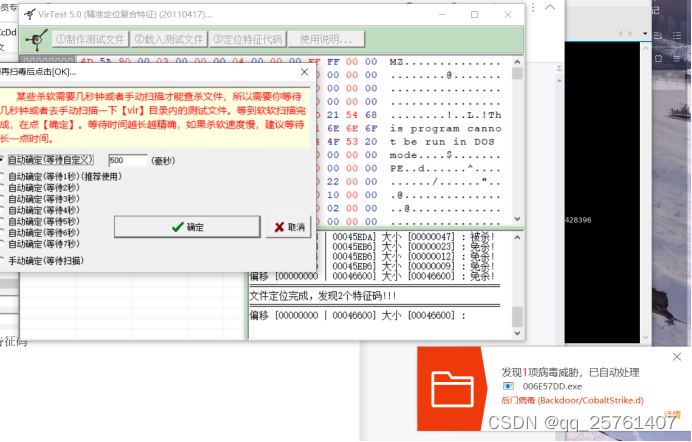Click 006E57DD.exe file name in notification
This screenshot has width=692, height=442.
click(x=552, y=386)
